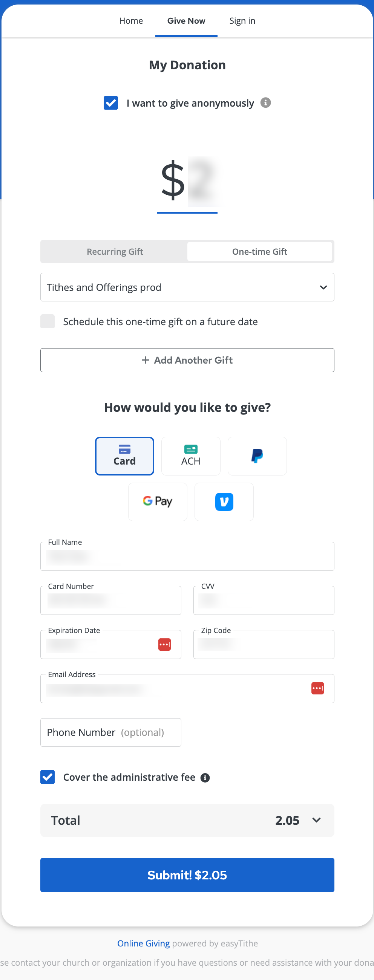This screenshot has width=374, height=980.
Task: Select Google Pay payment option
Action: 158,501
